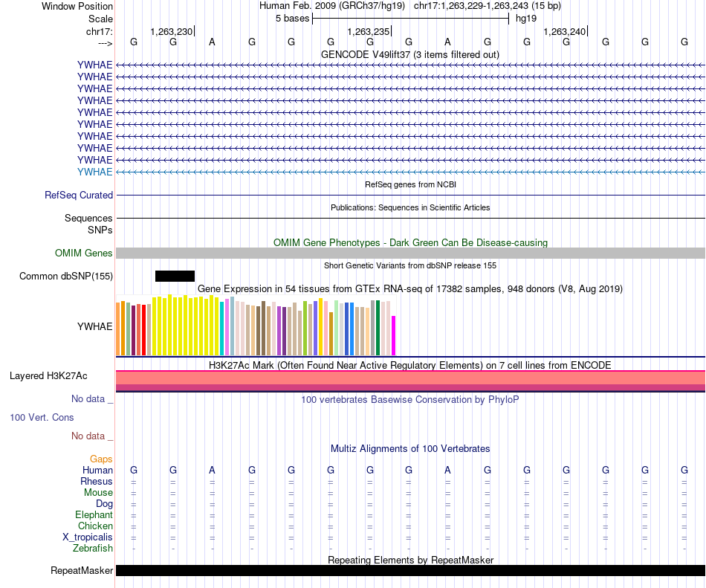Screen dimensions: 706x588
Task: Select the first A base in the Human alignment row
Action: pos(212,470)
